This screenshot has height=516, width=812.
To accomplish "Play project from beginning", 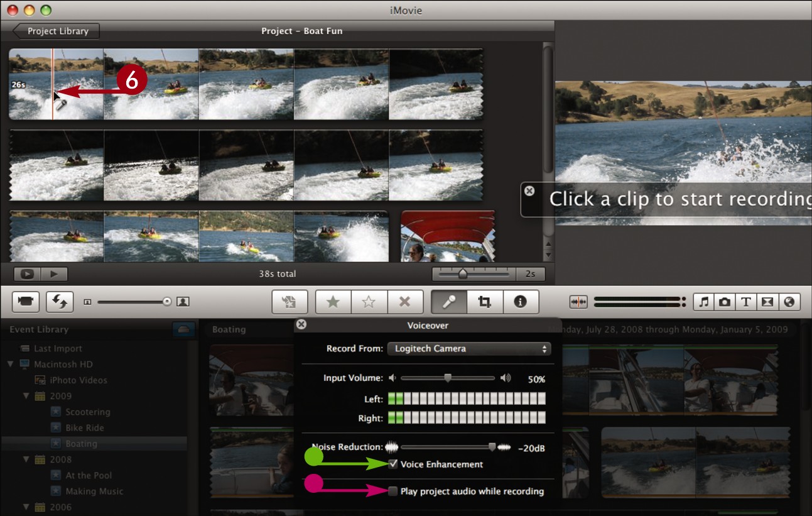I will 55,274.
